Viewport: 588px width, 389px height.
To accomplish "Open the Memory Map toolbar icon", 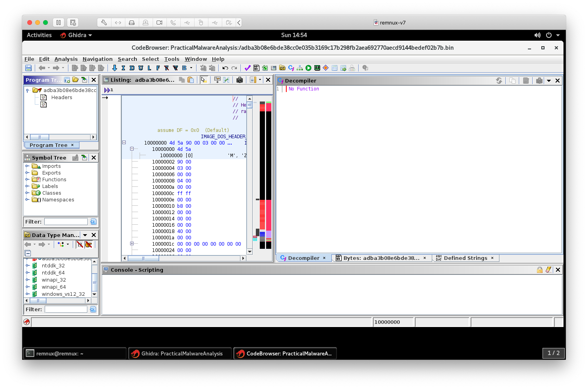I will pyautogui.click(x=317, y=68).
